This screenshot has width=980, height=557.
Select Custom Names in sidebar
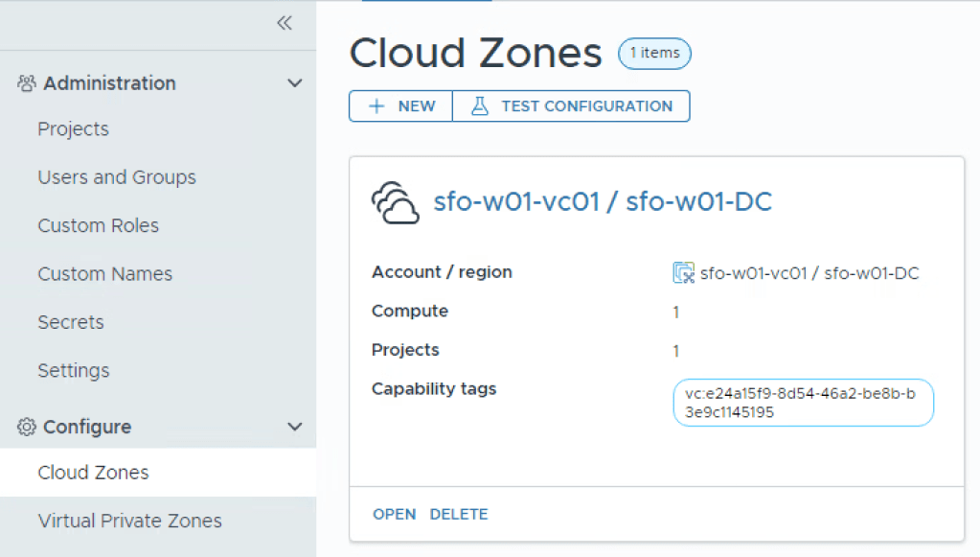click(104, 274)
